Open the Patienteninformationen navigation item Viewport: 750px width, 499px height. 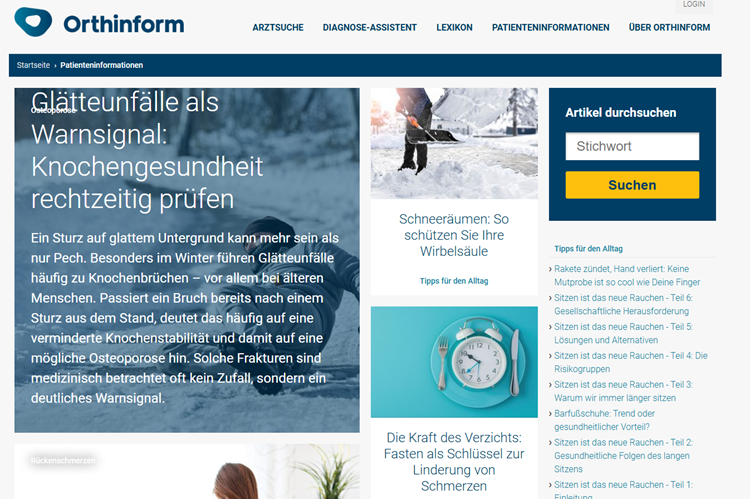[551, 28]
